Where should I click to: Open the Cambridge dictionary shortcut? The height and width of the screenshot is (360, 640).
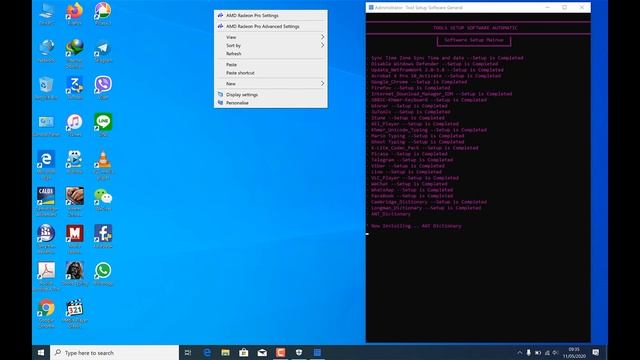[46, 202]
